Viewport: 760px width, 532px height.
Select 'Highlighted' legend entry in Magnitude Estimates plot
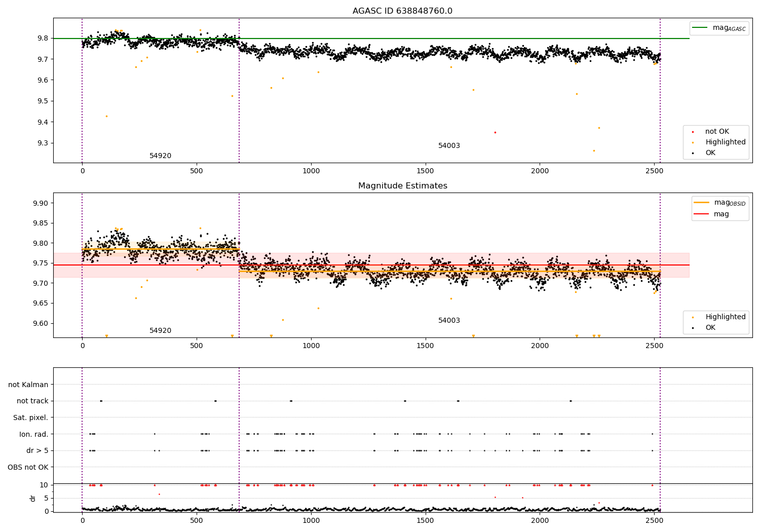[726, 317]
